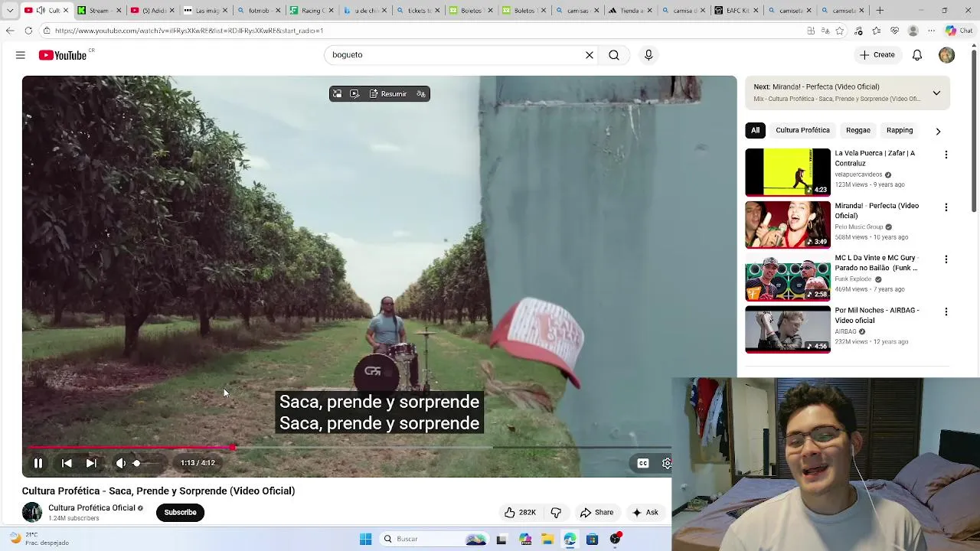This screenshot has width=980, height=551.
Task: Open the browser three-dot settings menu
Action: 932,31
